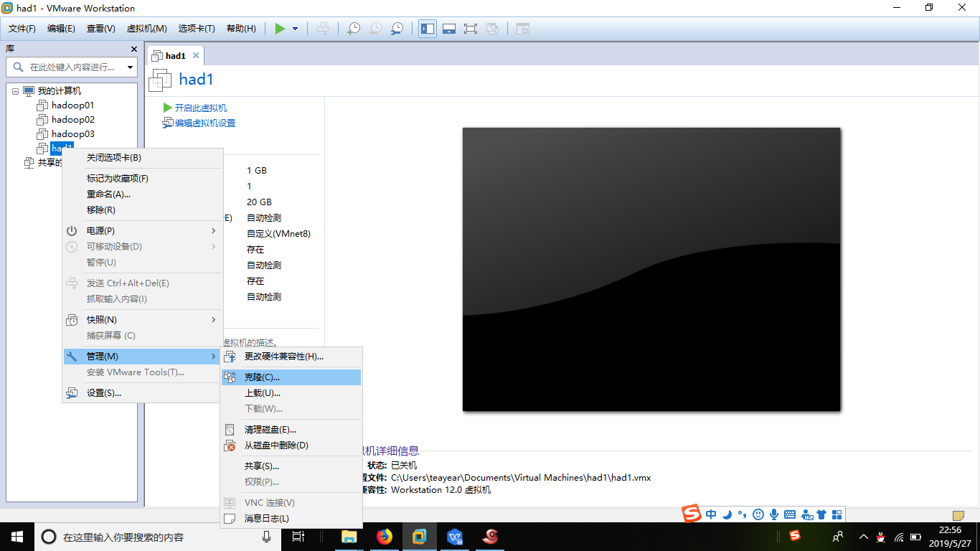Select 更改硬件兼容性(H)... option
Image resolution: width=980 pixels, height=551 pixels.
[x=291, y=357]
